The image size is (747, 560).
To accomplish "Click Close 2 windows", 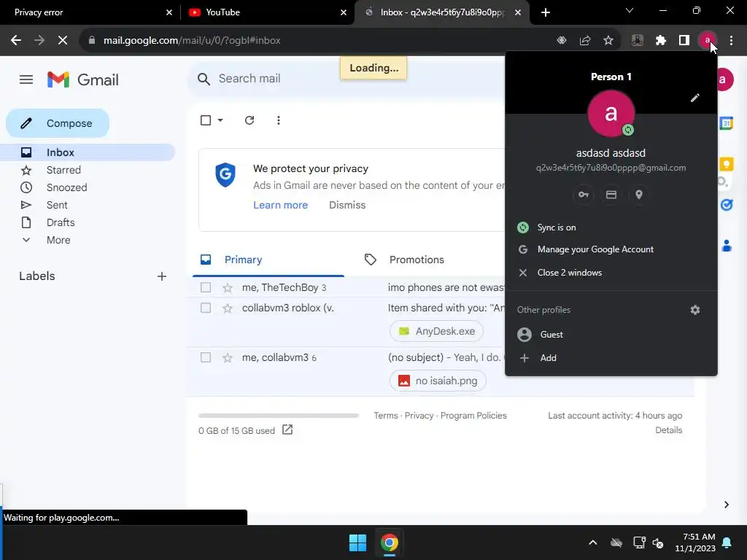I will [x=611, y=273].
